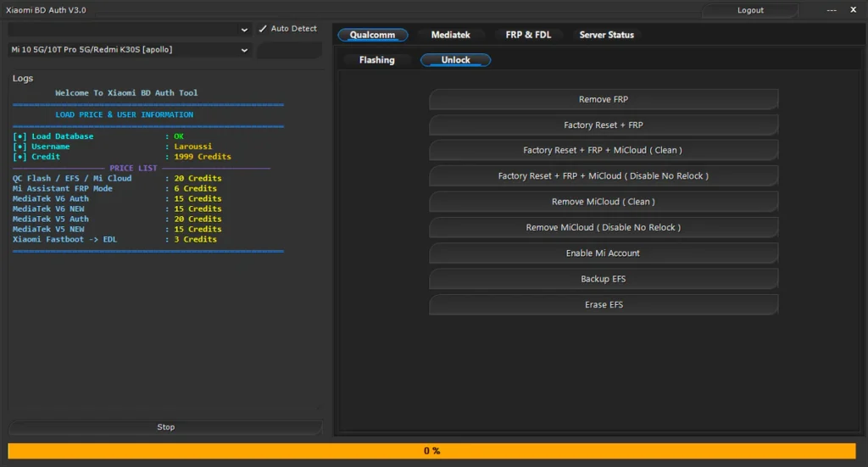Stop the current operation with Stop button
The height and width of the screenshot is (467, 868).
[166, 427]
